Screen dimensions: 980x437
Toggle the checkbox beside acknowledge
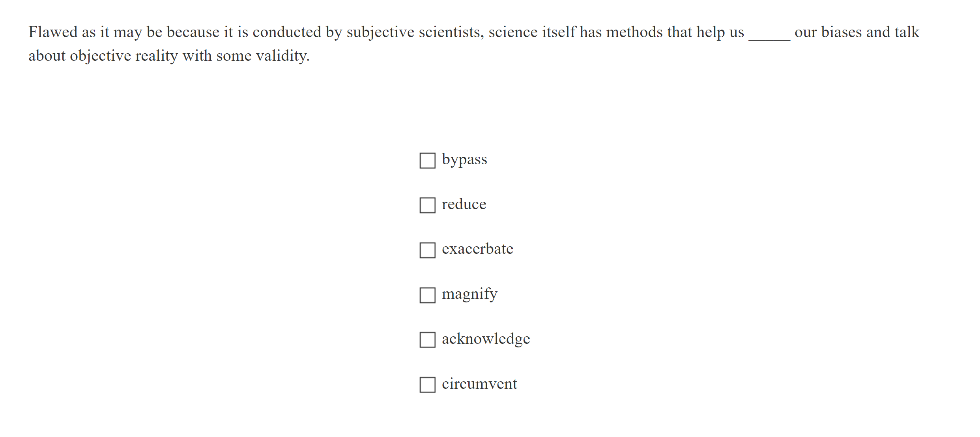(428, 339)
